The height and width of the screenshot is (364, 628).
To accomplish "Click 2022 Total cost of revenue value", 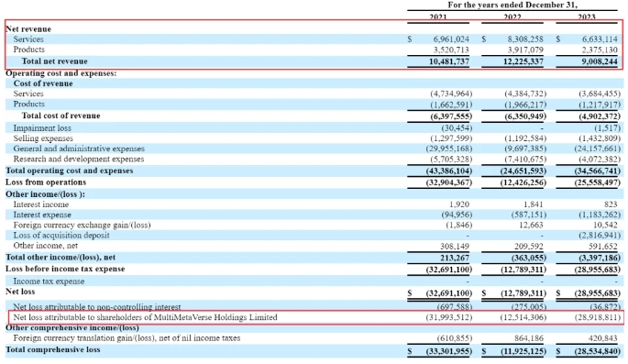I will [523, 116].
